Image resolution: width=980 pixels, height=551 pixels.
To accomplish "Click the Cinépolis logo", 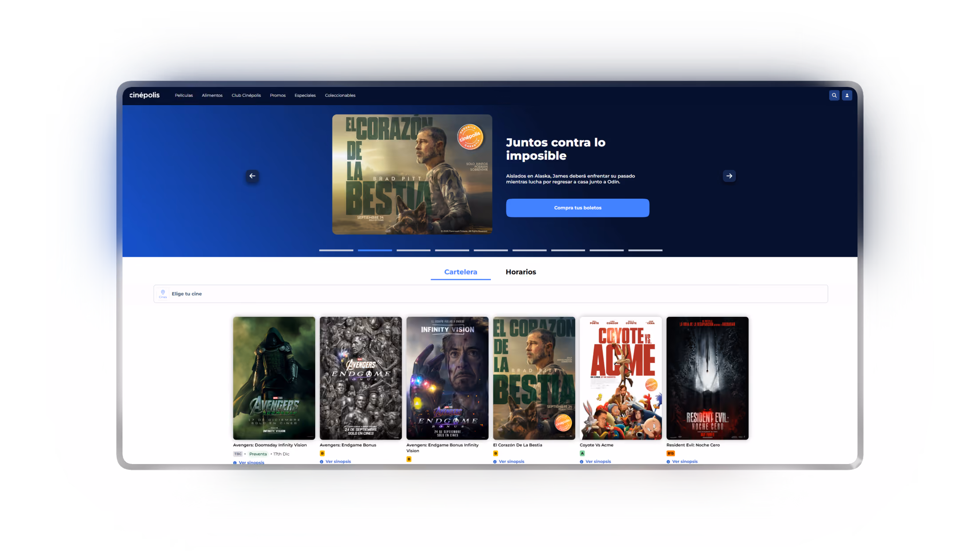I will click(x=144, y=95).
